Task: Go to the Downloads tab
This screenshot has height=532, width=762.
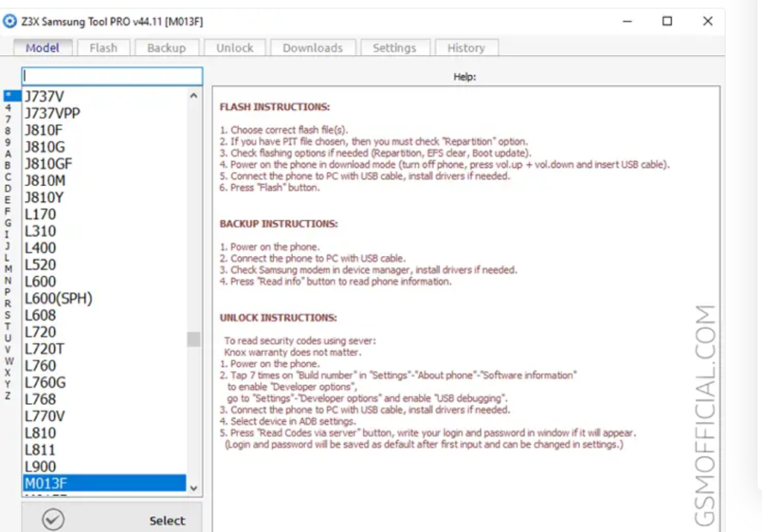Action: coord(313,48)
